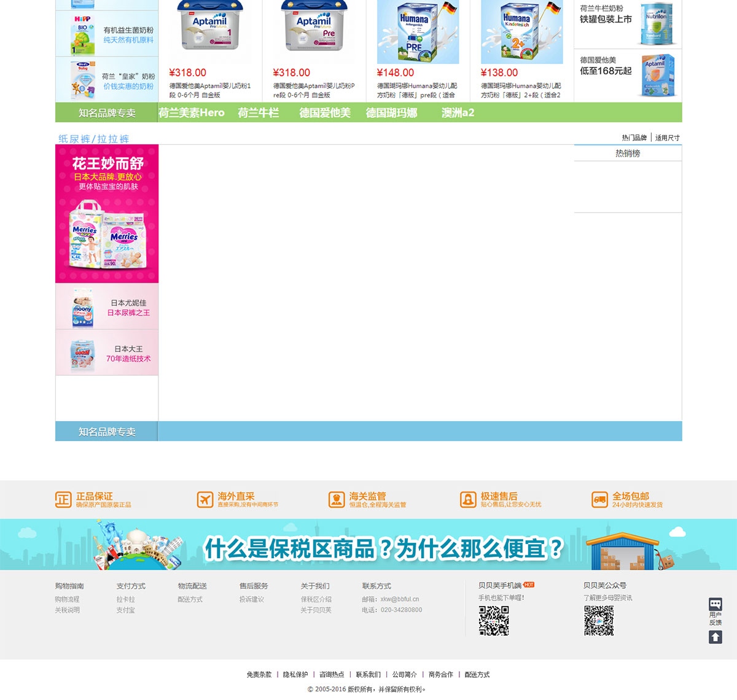Click the HOT badge next to 贝贝芙手机端
The height and width of the screenshot is (700, 737).
[529, 585]
